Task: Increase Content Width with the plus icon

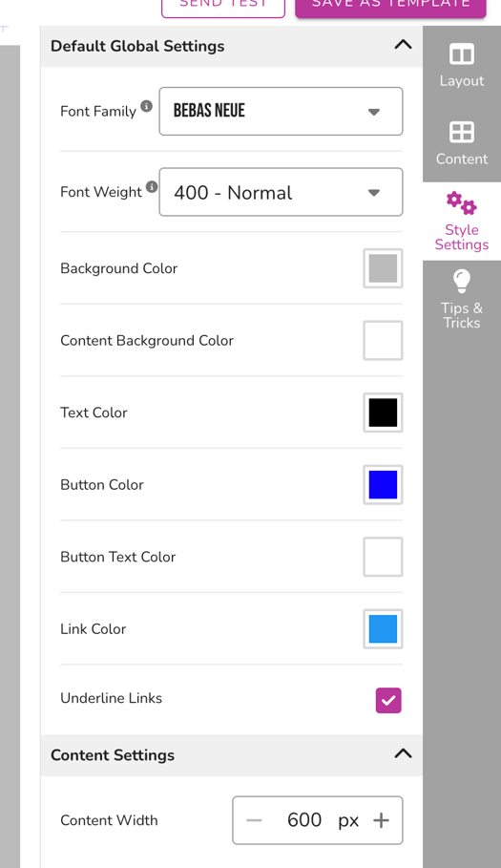Action: (x=381, y=820)
